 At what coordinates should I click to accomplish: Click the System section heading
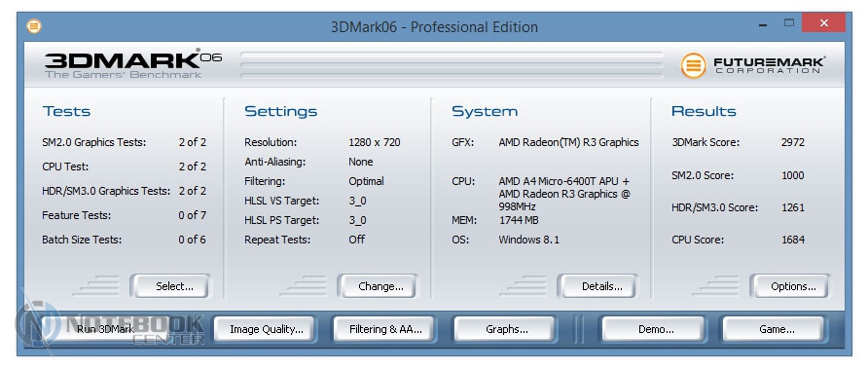485,111
